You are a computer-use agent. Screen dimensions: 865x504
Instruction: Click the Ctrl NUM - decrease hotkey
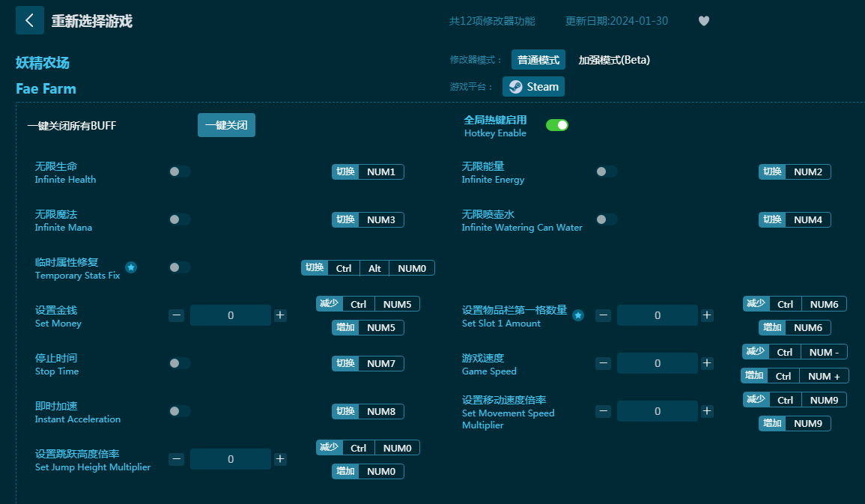point(795,352)
